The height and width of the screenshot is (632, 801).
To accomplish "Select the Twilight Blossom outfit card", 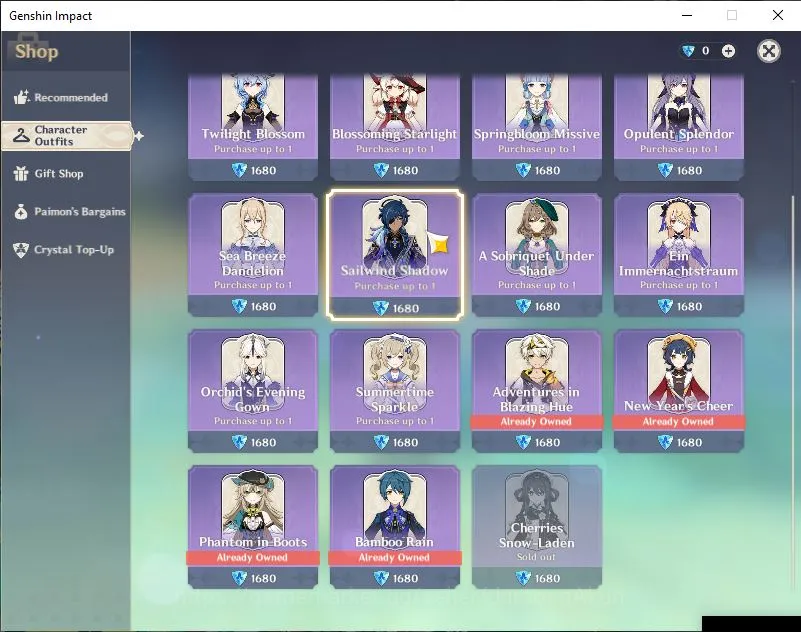I will tap(253, 127).
